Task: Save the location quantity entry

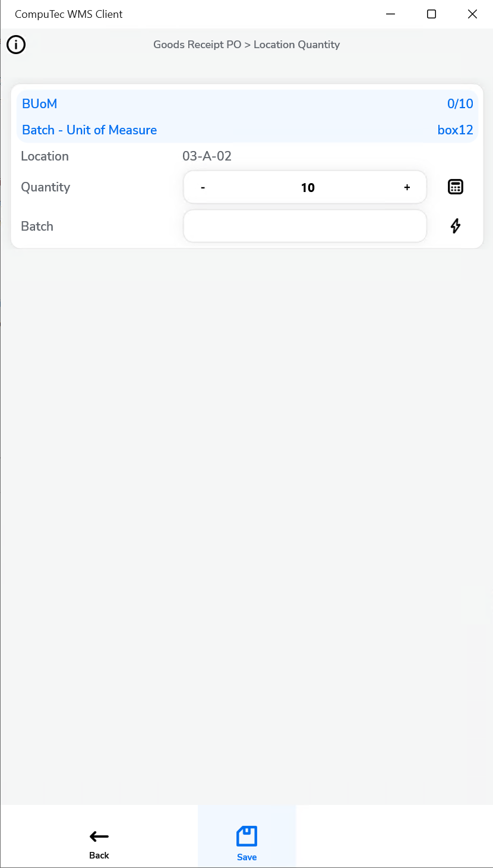Action: [246, 843]
